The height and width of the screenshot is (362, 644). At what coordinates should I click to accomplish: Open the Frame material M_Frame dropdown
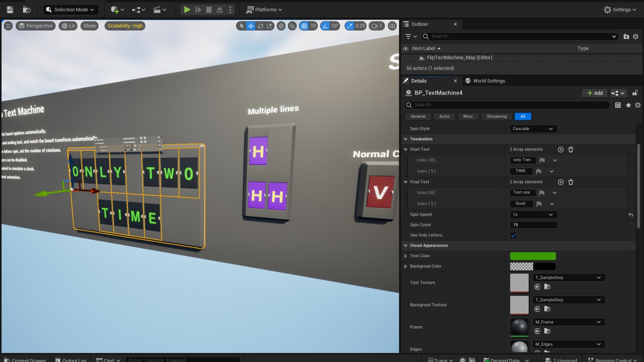(x=568, y=322)
